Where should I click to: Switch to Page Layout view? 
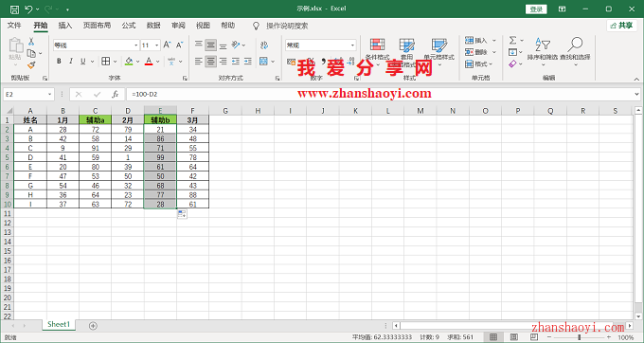point(514,336)
